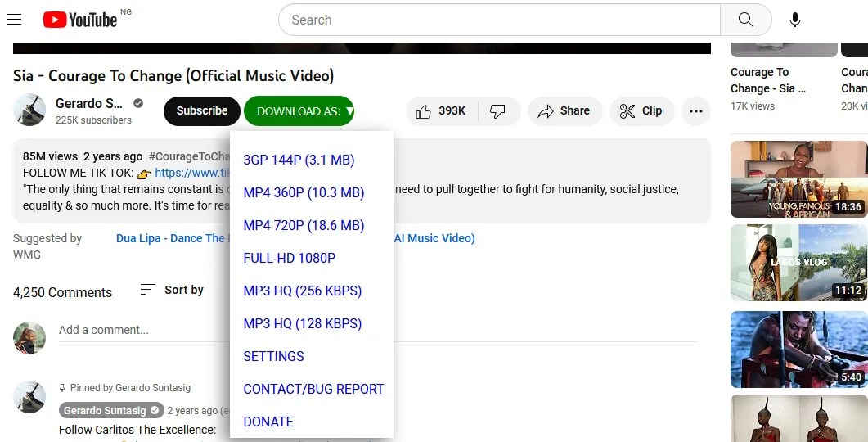This screenshot has width=868, height=442.
Task: Share the video
Action: point(564,110)
